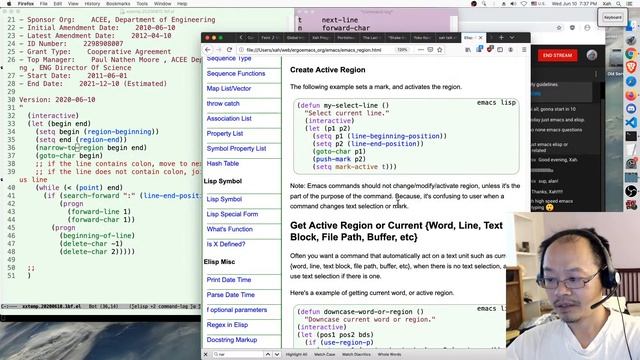Open Hash Table sidebar link
Screen dimensions: 640x360
(x=222, y=163)
